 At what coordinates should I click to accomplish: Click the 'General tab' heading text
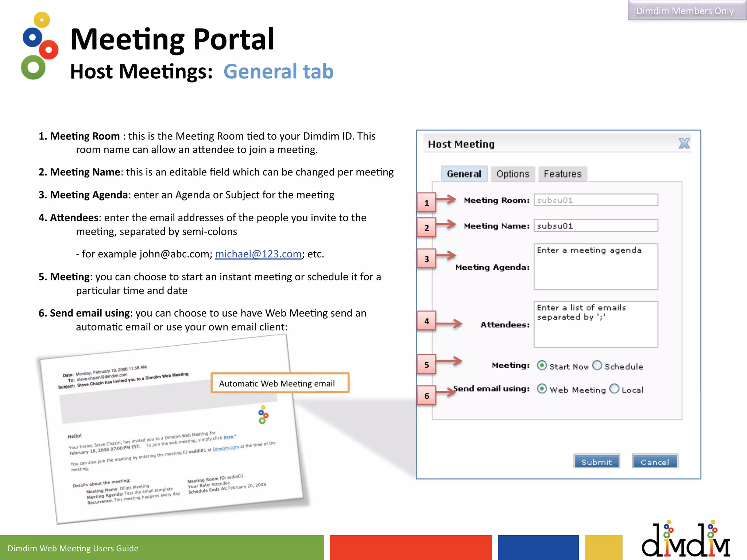279,71
